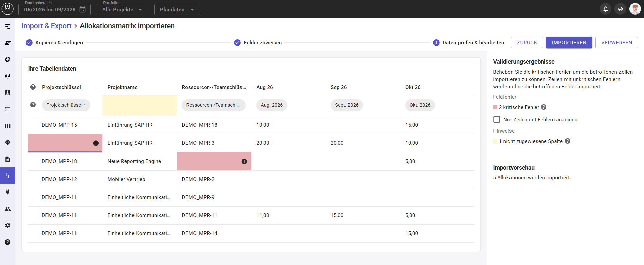The image size is (644, 265).
Task: Open the plug integrations sidebar icon
Action: (8, 192)
